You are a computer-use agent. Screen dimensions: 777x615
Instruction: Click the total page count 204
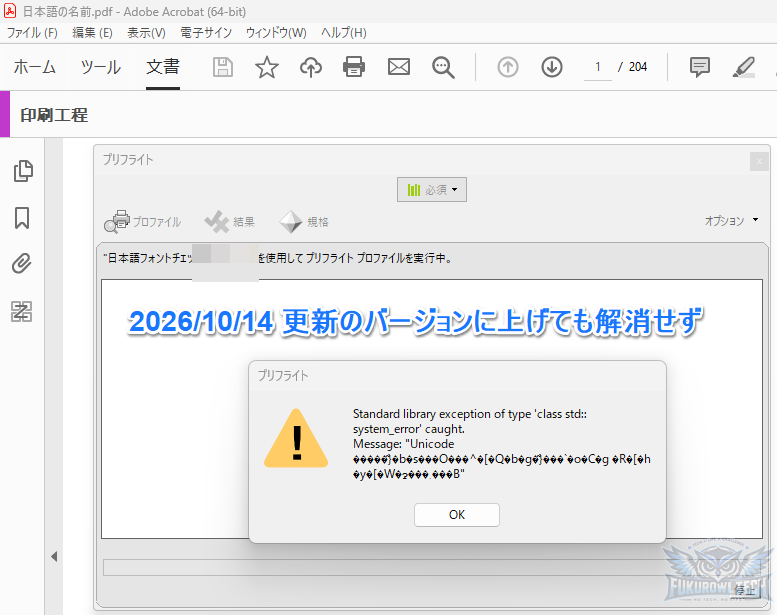[x=638, y=67]
